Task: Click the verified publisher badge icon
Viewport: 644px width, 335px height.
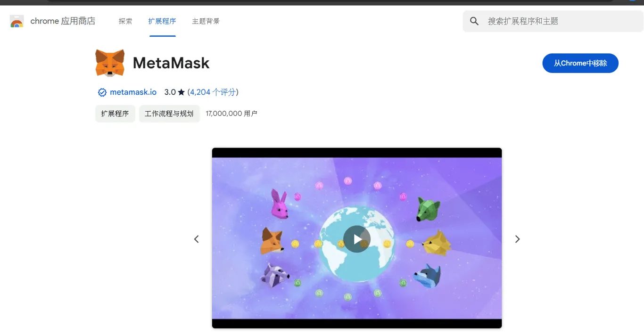Action: (x=102, y=92)
